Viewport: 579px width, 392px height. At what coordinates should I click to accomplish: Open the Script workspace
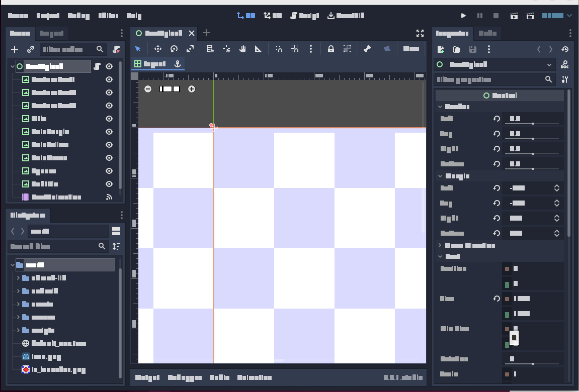(x=304, y=16)
